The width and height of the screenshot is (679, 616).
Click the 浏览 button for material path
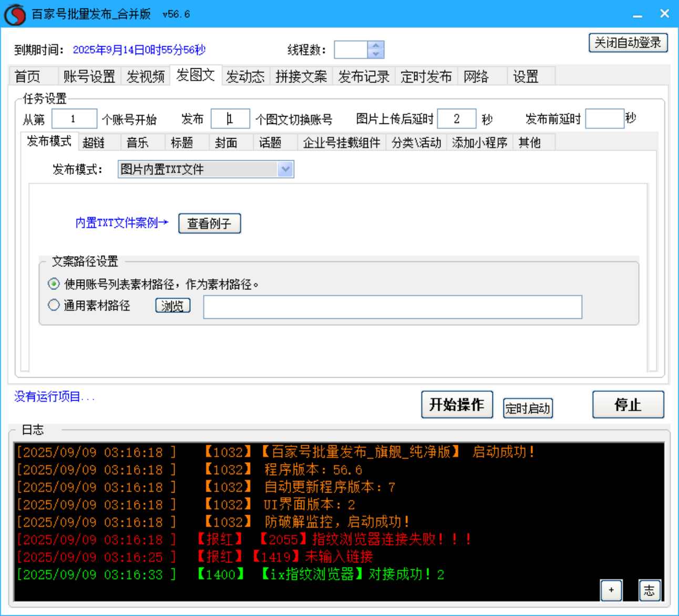[172, 305]
